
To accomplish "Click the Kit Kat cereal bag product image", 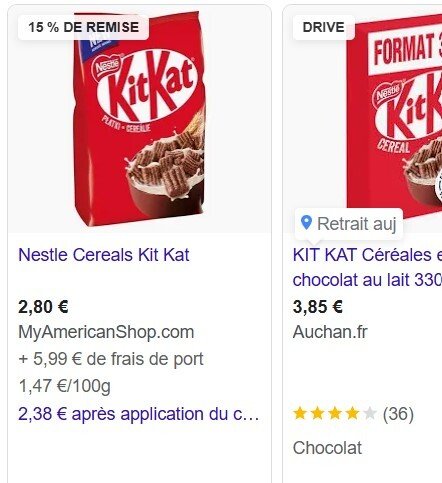I will (x=139, y=119).
